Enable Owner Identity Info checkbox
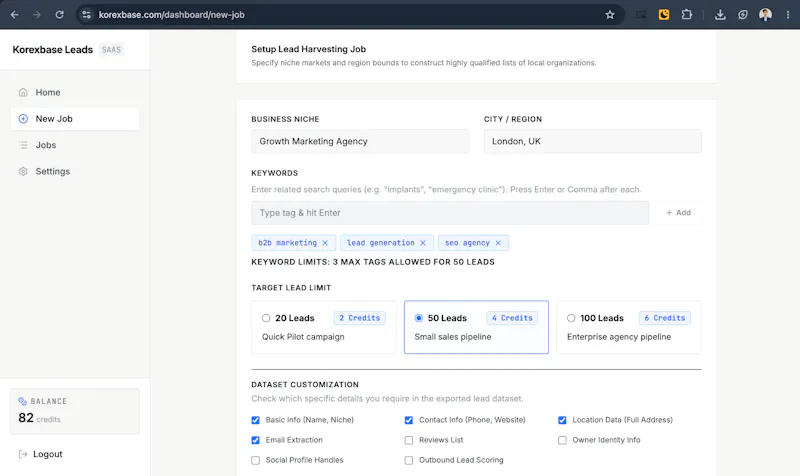Screen dimensions: 800x476 click(x=562, y=440)
